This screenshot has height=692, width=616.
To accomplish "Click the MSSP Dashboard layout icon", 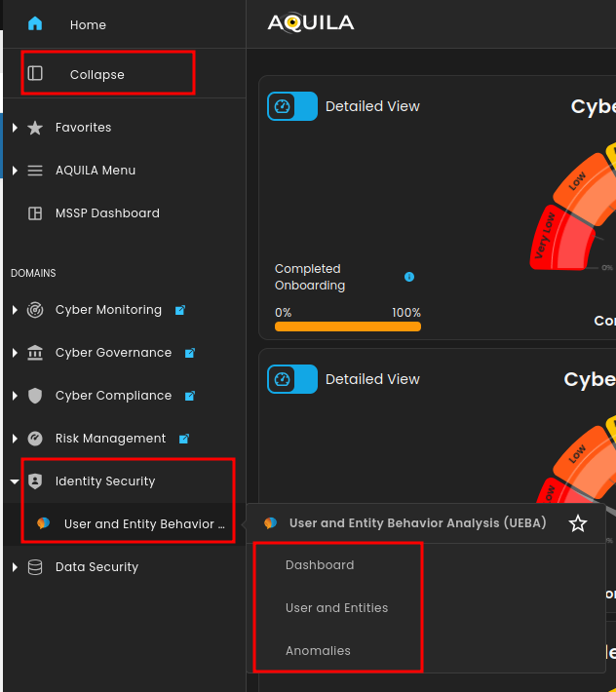I will [35, 213].
